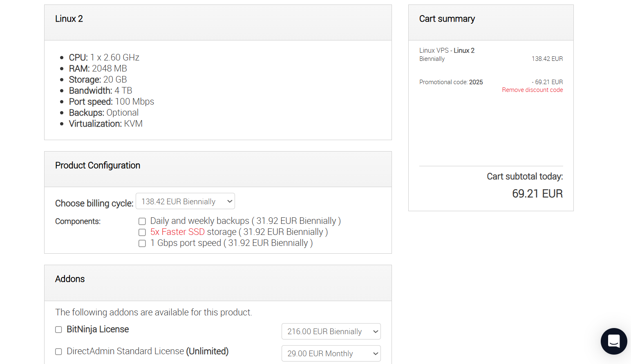Enable Daily and weekly backups component
This screenshot has height=364, width=631.
142,221
